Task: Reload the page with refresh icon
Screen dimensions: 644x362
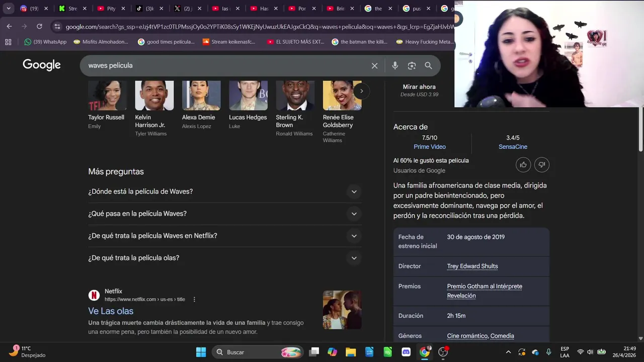Action: click(x=39, y=26)
